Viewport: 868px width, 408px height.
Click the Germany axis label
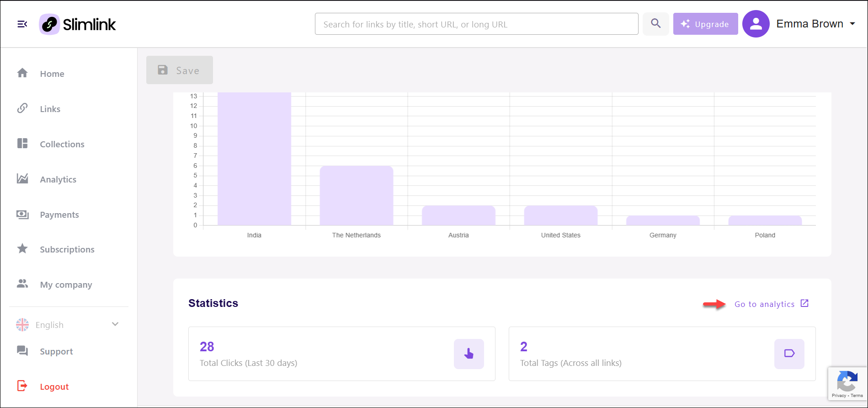pyautogui.click(x=663, y=235)
